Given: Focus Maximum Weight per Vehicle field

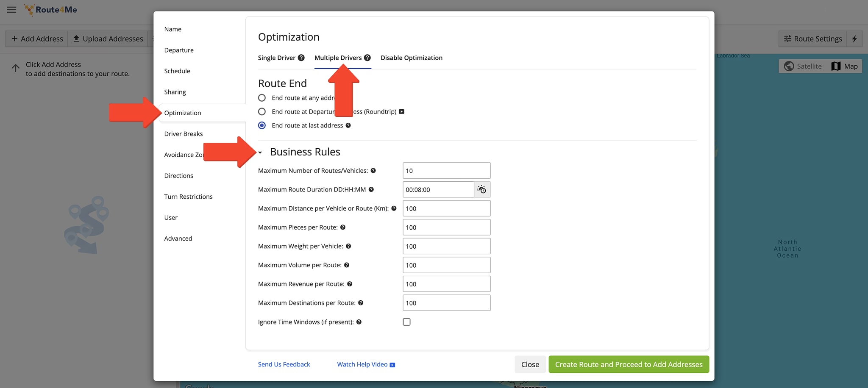Looking at the screenshot, I should point(447,246).
